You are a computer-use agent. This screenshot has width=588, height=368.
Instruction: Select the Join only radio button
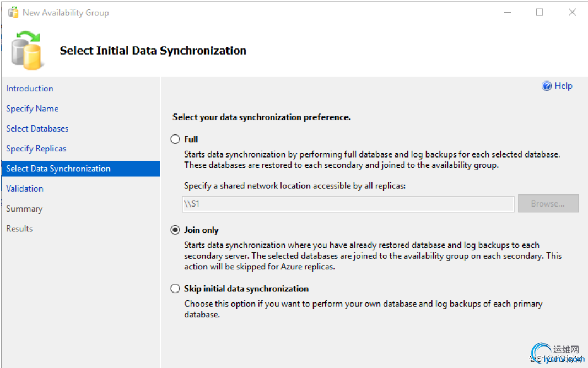(x=175, y=230)
